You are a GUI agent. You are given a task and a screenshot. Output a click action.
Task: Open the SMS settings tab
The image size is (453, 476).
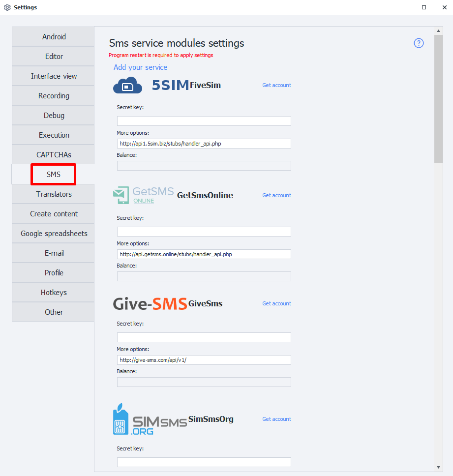(53, 175)
